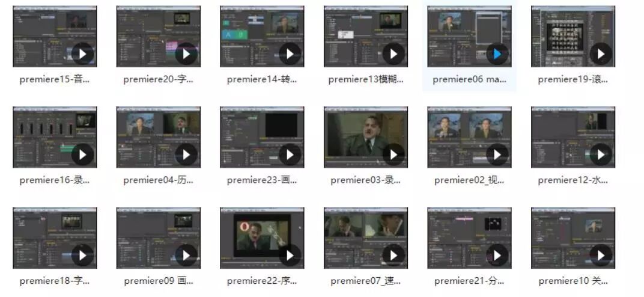The height and width of the screenshot is (297, 644).
Task: Click the file name 'premiere21-分...'
Action: coord(469,281)
